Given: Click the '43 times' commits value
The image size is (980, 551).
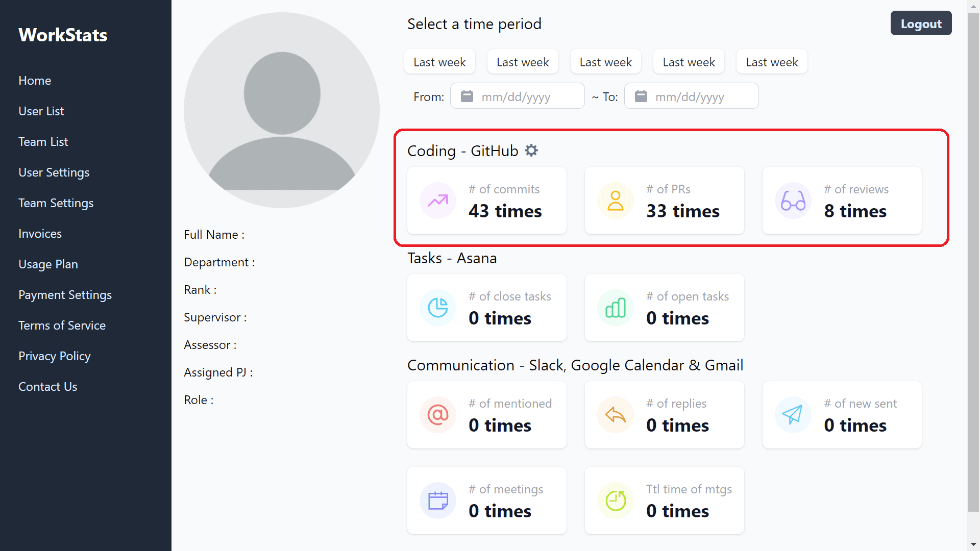Looking at the screenshot, I should (x=505, y=211).
